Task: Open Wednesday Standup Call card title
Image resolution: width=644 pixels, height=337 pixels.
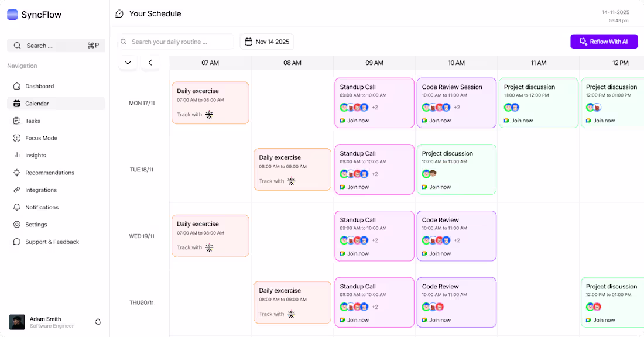Action: [x=358, y=220]
